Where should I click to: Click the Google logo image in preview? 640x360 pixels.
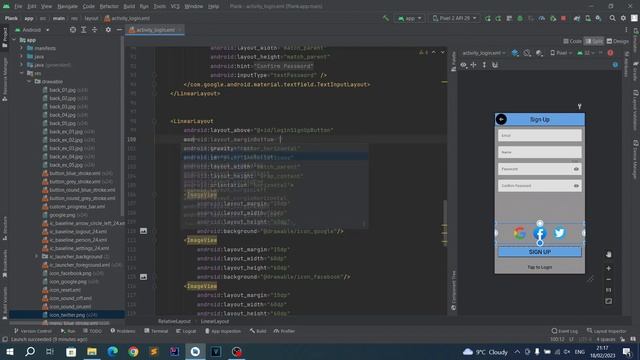(519, 233)
